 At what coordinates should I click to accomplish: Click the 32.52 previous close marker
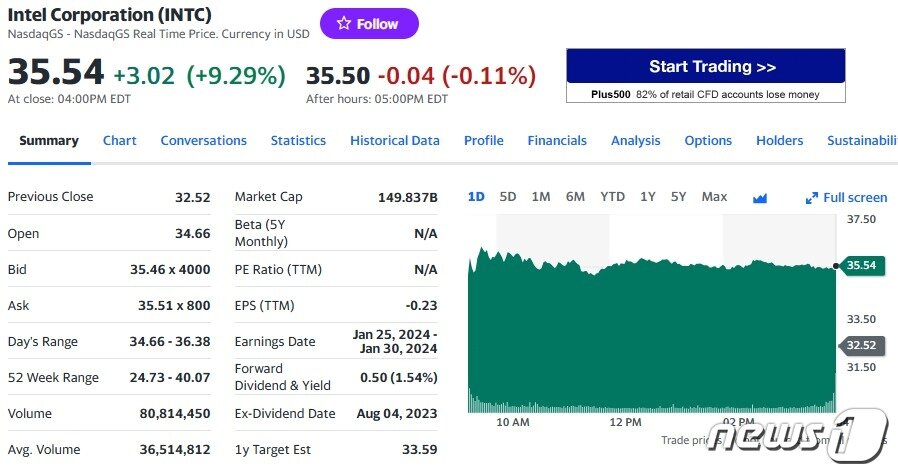(x=861, y=345)
